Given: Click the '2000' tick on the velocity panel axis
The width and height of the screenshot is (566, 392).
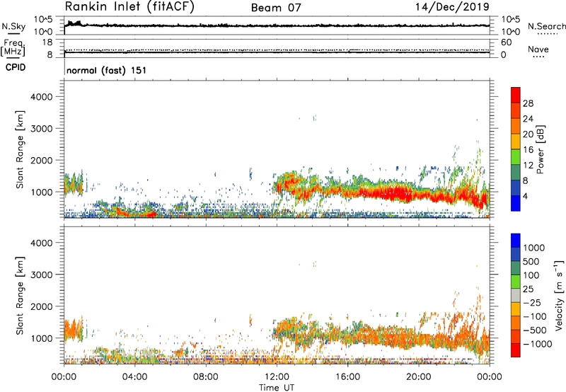Looking at the screenshot, I should point(41,306).
